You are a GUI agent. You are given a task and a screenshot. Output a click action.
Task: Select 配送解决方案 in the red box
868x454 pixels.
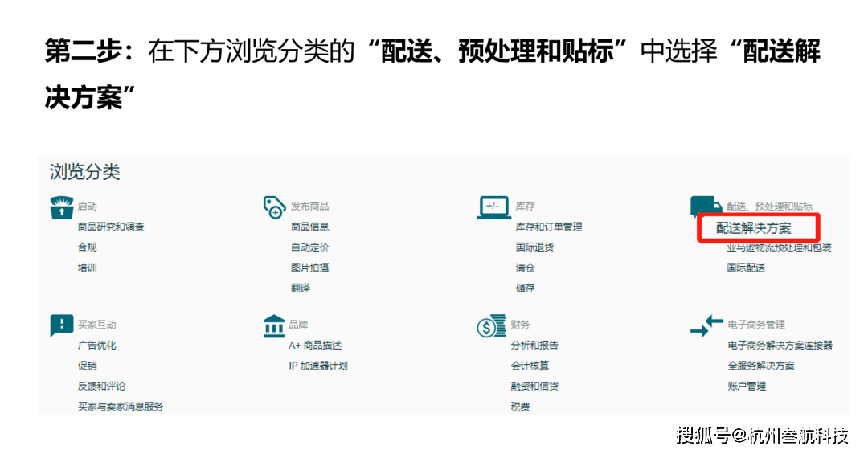click(753, 228)
